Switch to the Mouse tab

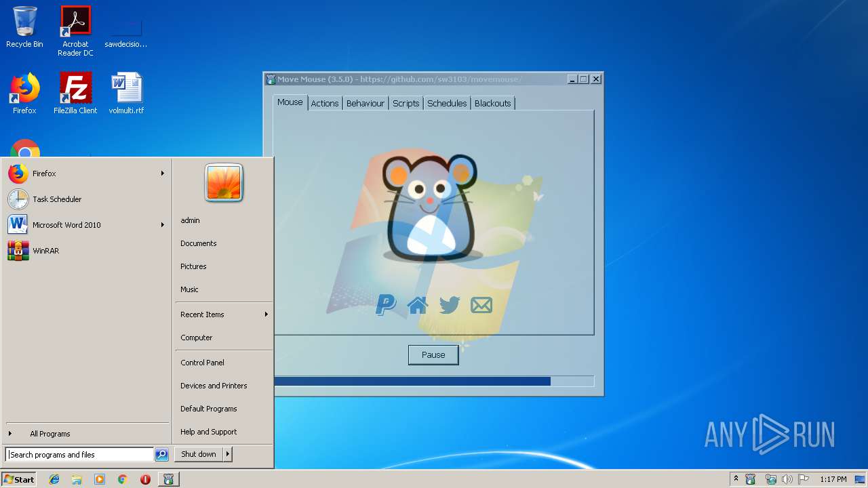coord(290,102)
